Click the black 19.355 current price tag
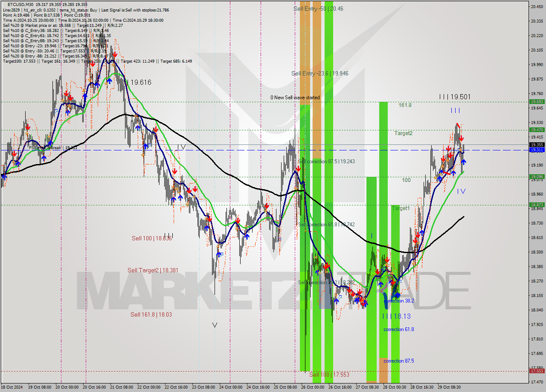 coord(537,145)
